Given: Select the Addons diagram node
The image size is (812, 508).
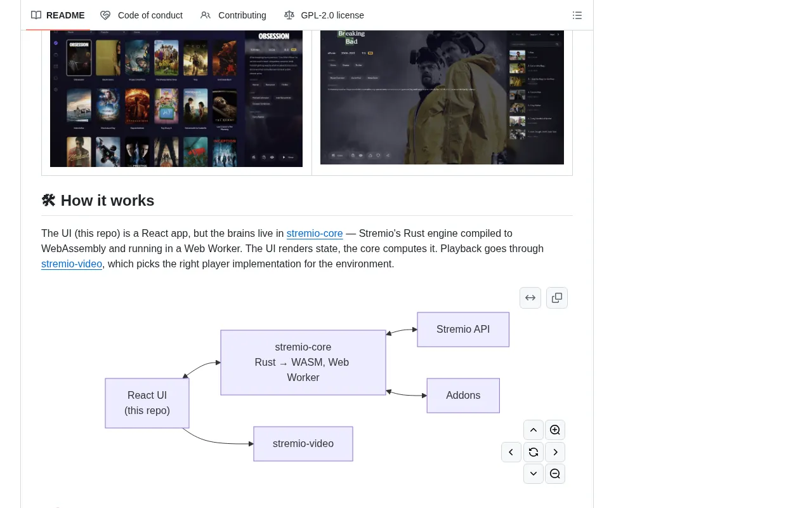Looking at the screenshot, I should pos(463,396).
